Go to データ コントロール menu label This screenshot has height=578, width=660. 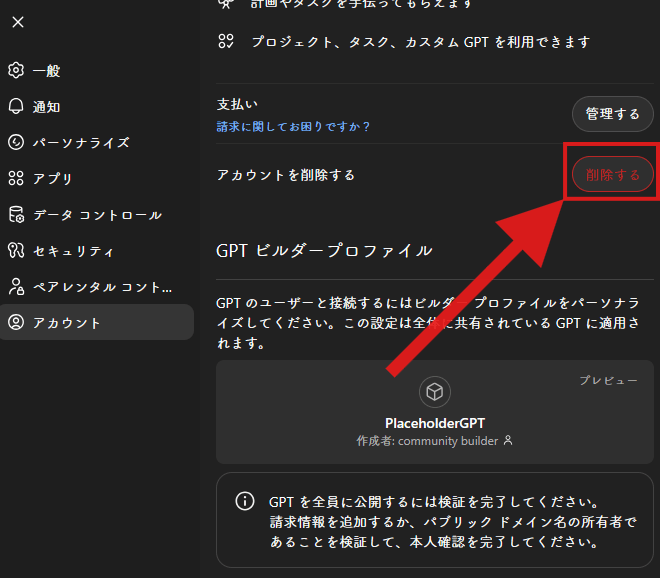(x=97, y=215)
